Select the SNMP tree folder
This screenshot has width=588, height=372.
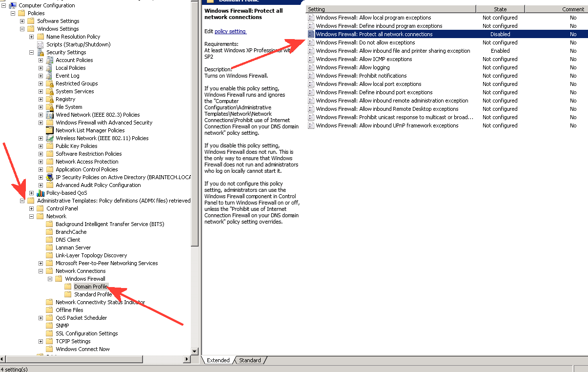tap(62, 326)
